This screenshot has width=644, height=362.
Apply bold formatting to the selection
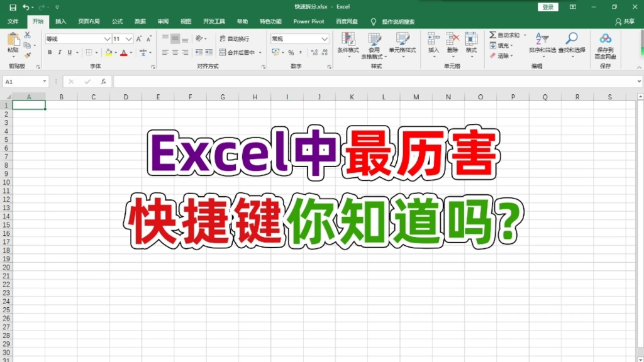point(50,52)
